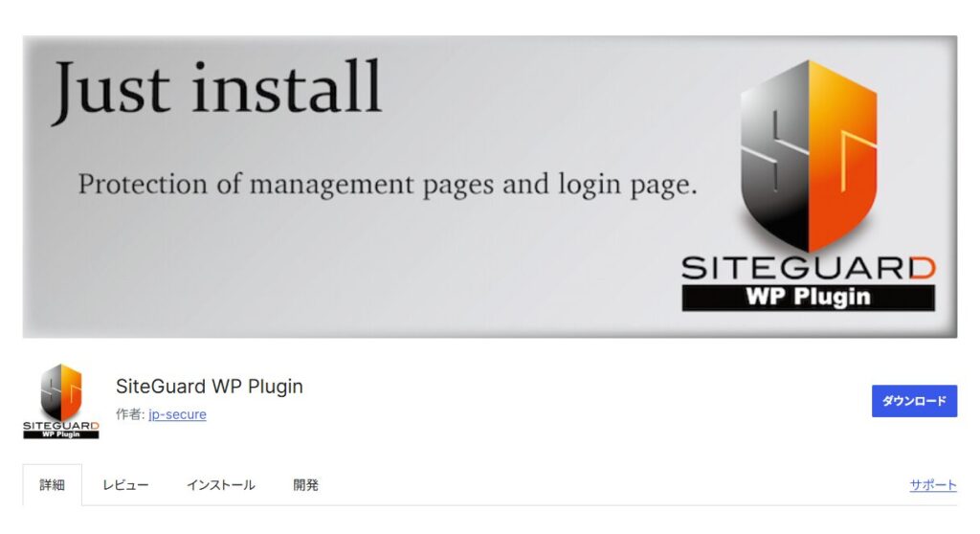Switch to the 詳細 tab

pos(52,484)
